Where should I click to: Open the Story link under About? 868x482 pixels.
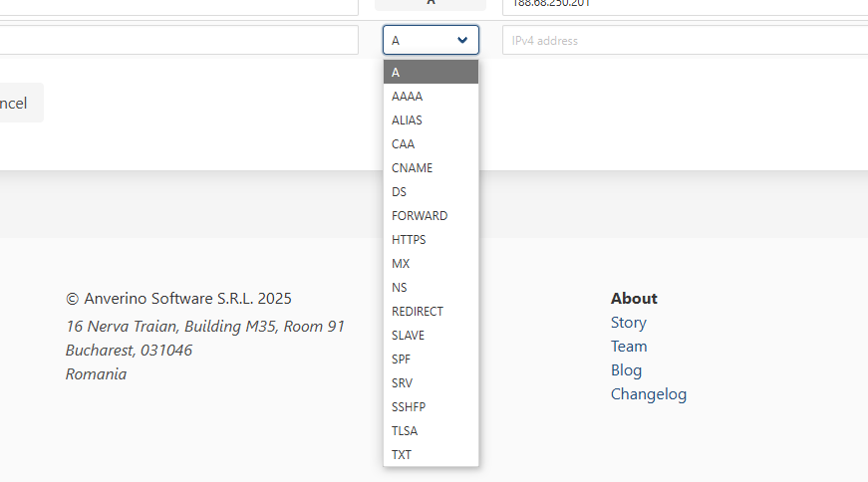(x=629, y=323)
